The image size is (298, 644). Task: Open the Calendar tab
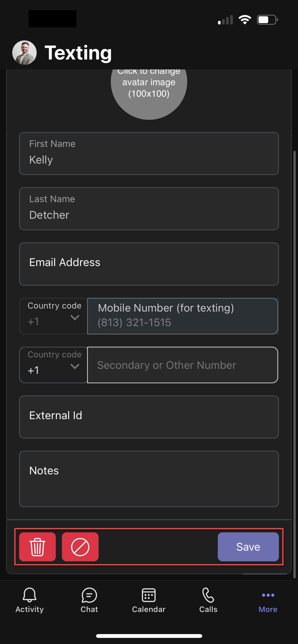pyautogui.click(x=149, y=600)
